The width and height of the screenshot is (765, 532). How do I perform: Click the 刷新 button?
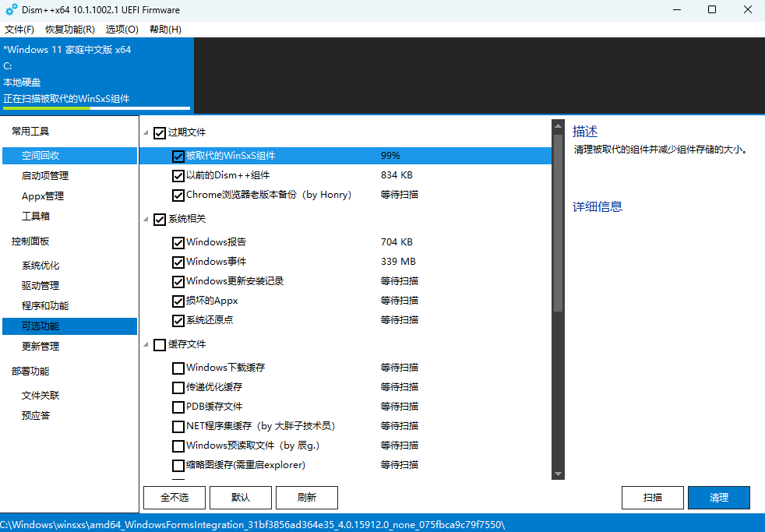pos(307,498)
